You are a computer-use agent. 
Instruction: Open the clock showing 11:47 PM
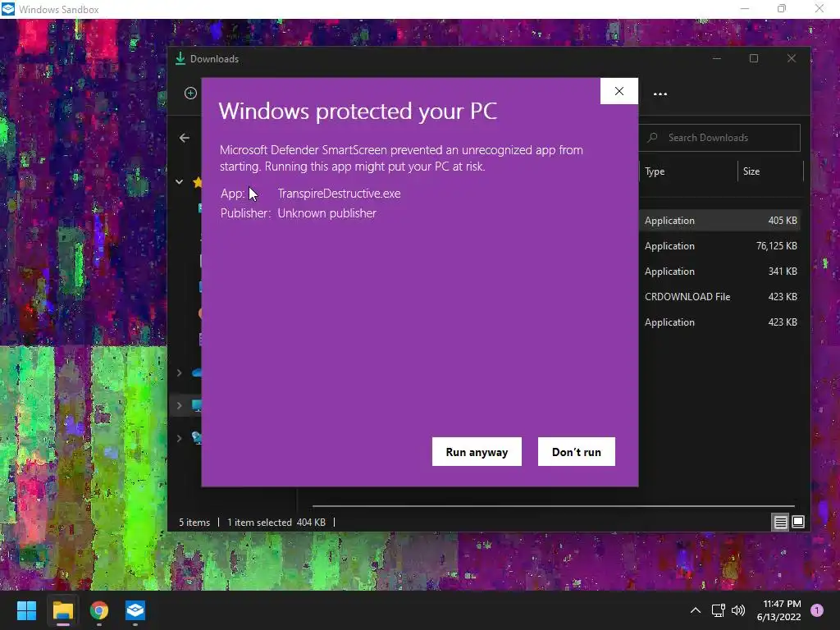coord(779,610)
